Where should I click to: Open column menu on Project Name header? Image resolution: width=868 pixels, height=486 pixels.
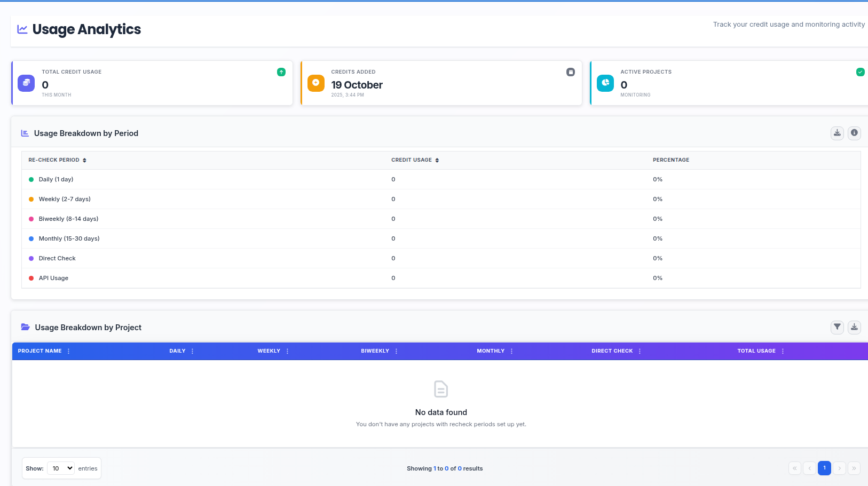point(68,350)
